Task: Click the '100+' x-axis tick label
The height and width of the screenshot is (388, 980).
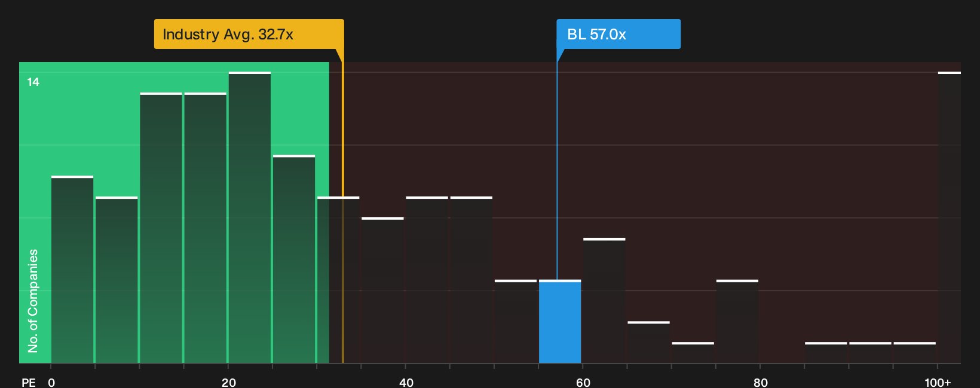Action: pyautogui.click(x=938, y=383)
